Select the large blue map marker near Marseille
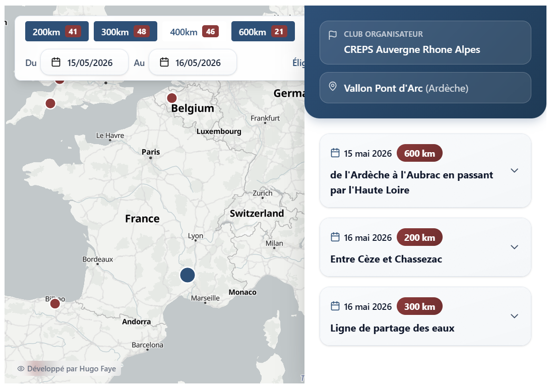This screenshot has height=392, width=552. coord(188,275)
